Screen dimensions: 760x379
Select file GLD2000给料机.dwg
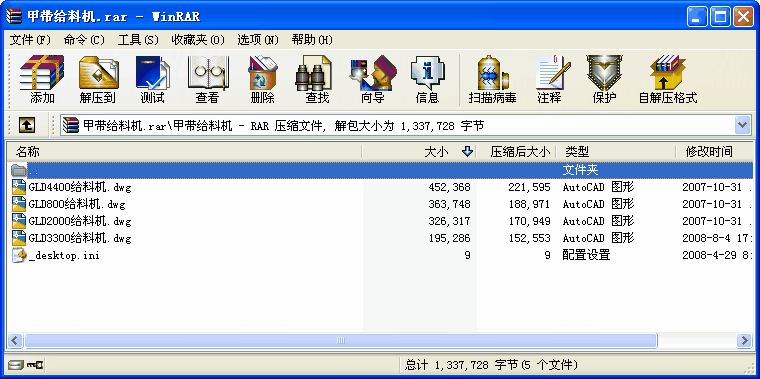coord(80,221)
